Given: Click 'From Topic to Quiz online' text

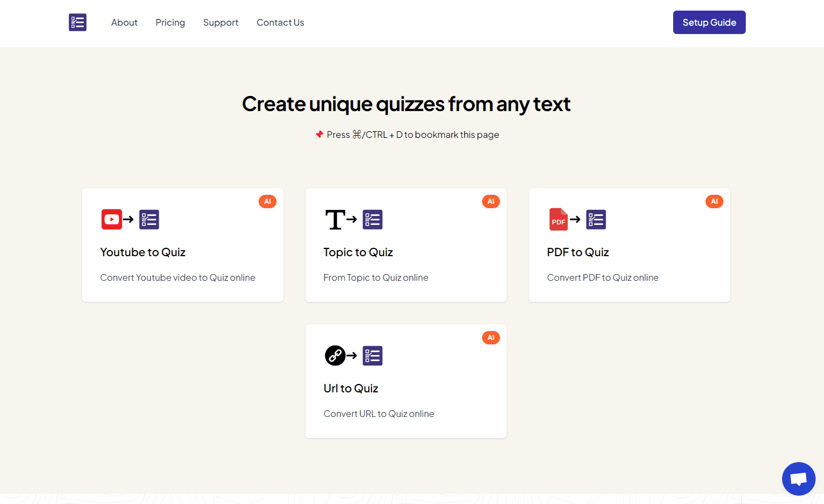Looking at the screenshot, I should click(376, 277).
